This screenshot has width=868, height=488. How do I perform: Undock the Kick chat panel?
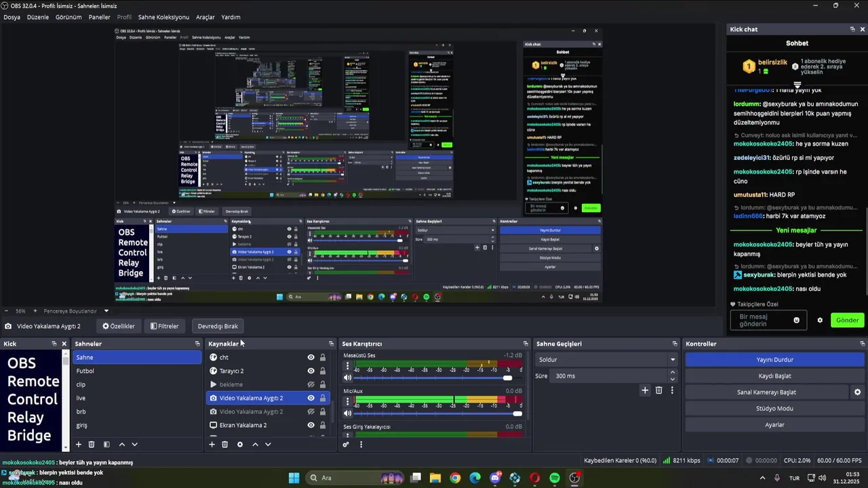click(x=852, y=29)
